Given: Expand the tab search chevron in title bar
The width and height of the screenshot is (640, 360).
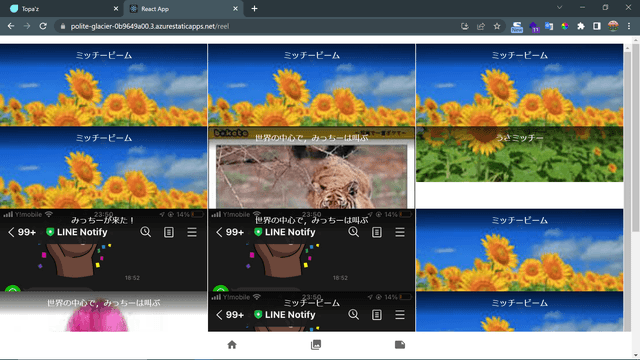Looking at the screenshot, I should [x=560, y=8].
